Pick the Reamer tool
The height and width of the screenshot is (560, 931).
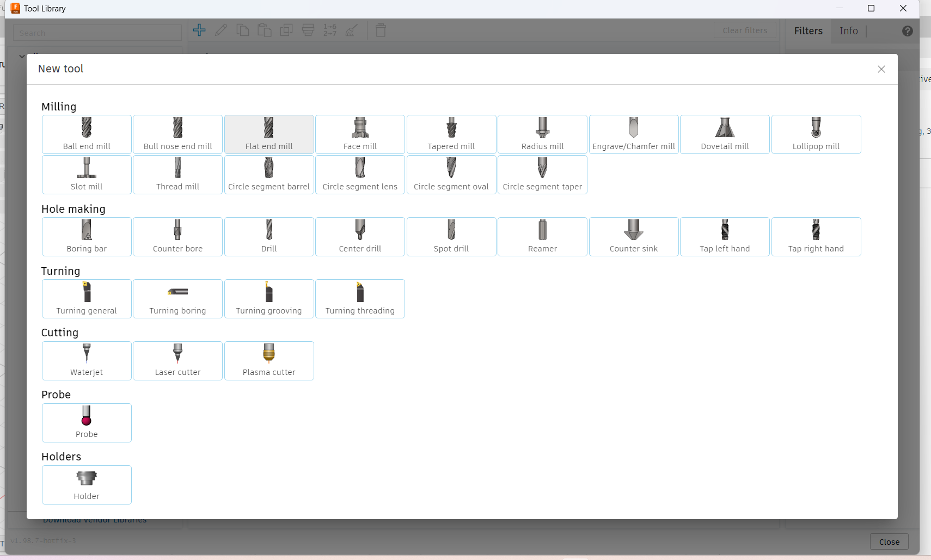[542, 237]
